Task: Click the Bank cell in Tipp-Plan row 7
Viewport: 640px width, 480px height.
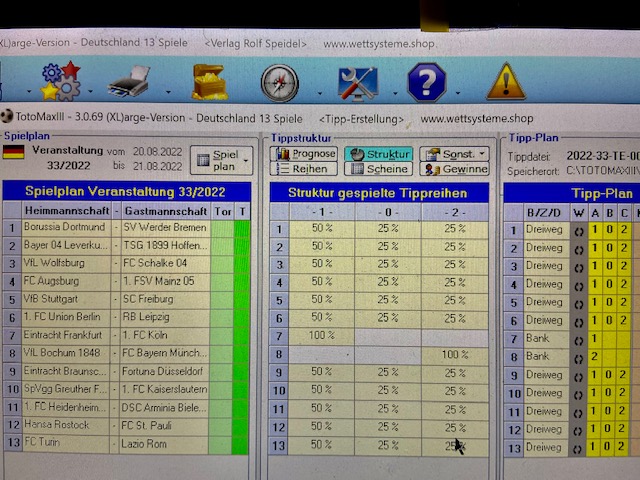Action: [546, 338]
